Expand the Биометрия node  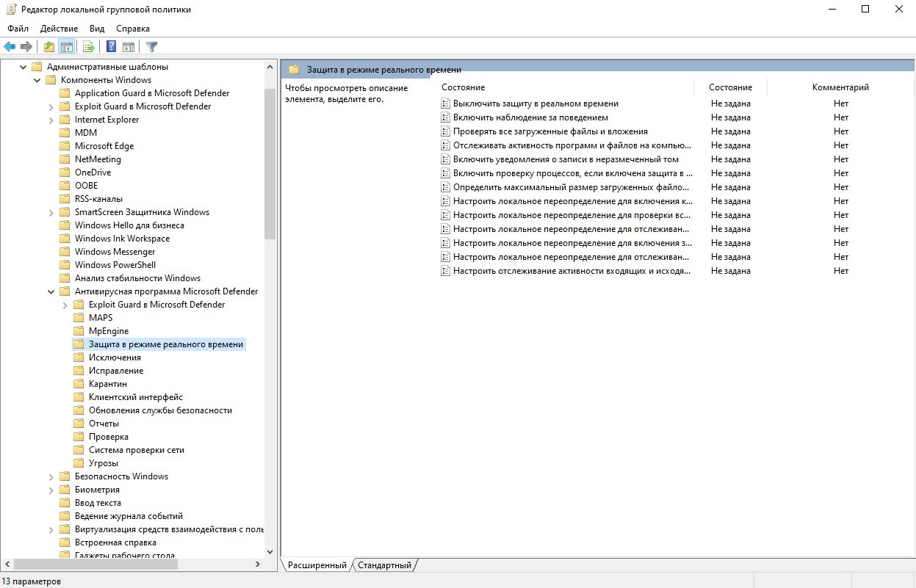51,490
